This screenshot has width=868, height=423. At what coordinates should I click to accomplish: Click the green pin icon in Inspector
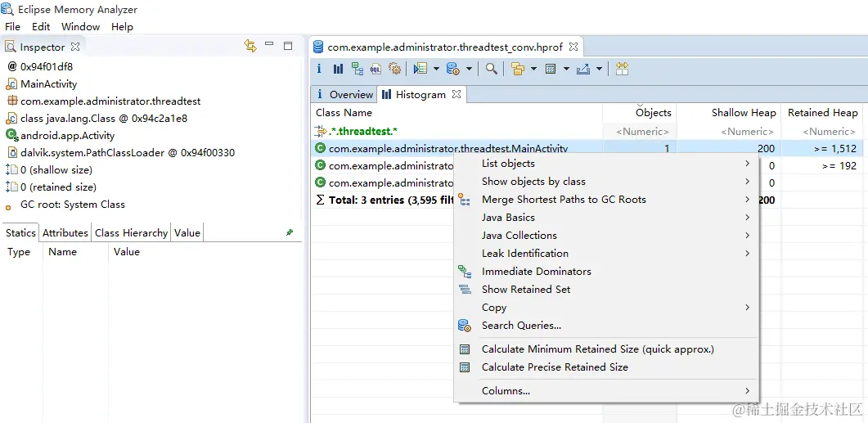coord(290,232)
